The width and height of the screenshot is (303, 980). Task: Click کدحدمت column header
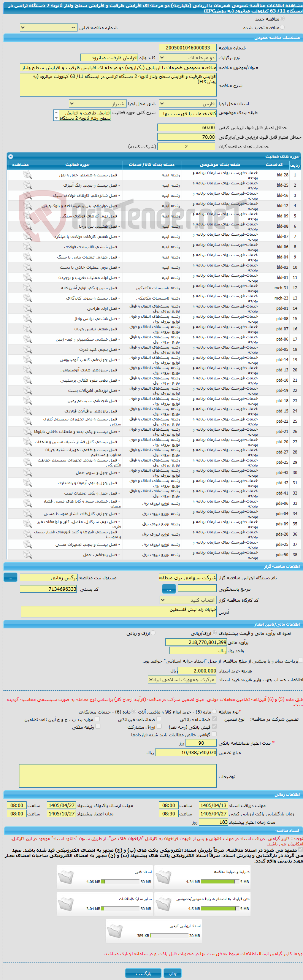click(274, 165)
